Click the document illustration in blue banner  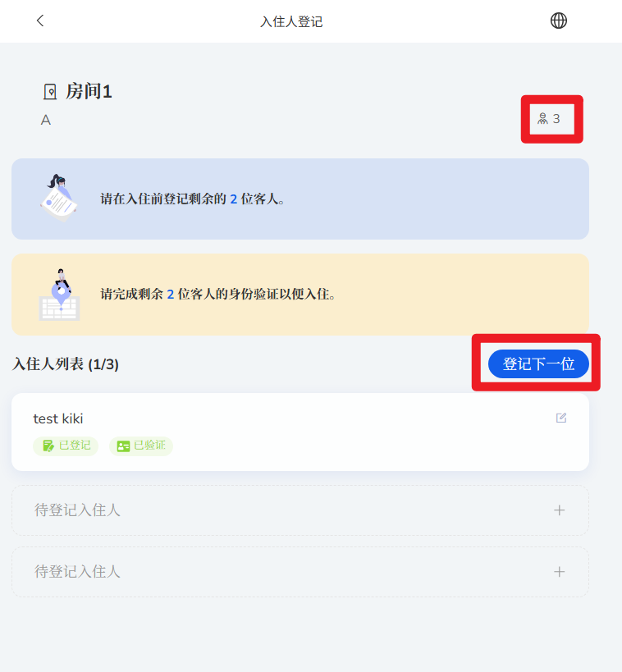(x=59, y=198)
